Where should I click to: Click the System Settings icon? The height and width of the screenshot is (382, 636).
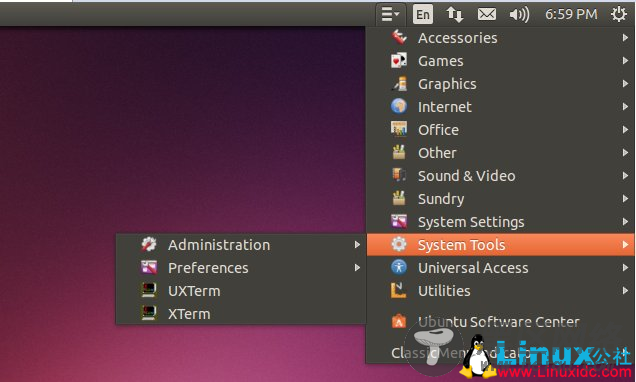(x=399, y=221)
